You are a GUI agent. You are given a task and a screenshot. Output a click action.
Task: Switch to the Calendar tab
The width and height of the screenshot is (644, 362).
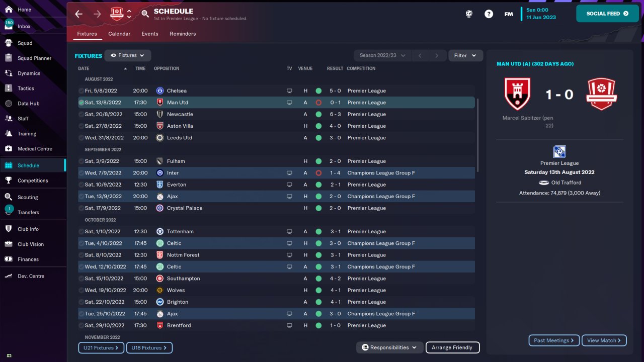tap(119, 34)
